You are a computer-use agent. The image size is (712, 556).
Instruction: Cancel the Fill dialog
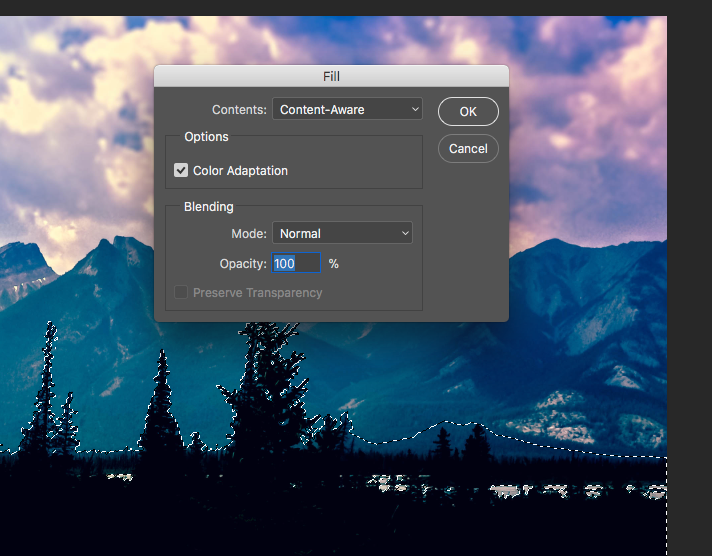[x=468, y=149]
